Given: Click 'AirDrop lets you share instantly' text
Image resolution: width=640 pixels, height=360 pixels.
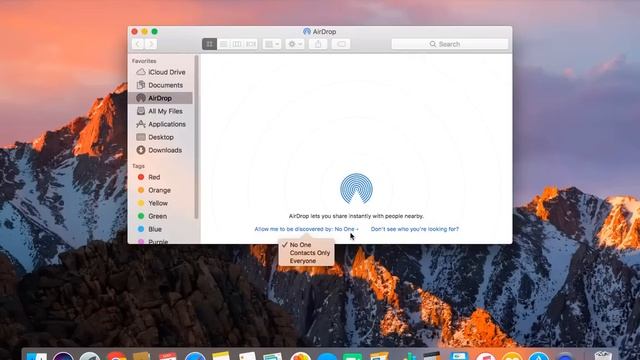Looking at the screenshot, I should click(356, 216).
